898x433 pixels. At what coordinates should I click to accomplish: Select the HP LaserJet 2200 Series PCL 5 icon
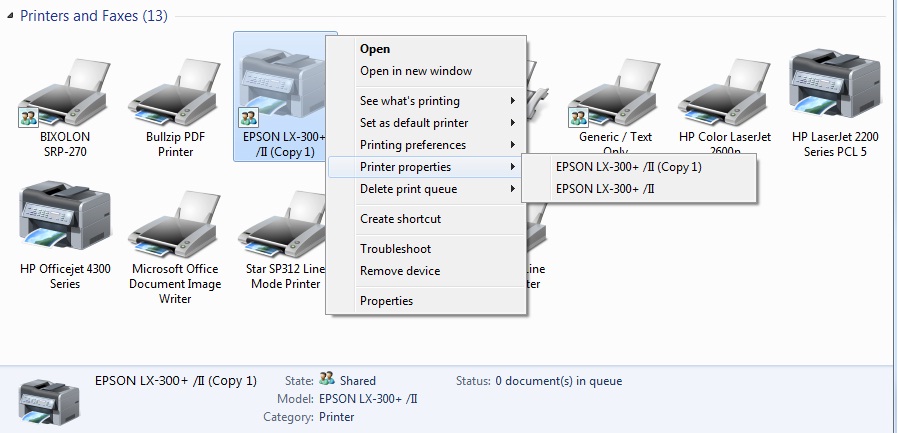point(834,85)
